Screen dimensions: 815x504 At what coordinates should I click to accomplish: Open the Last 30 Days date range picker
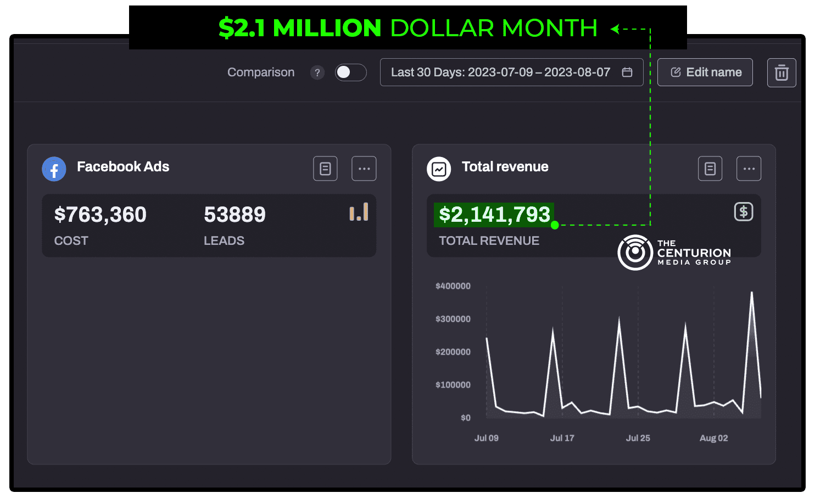click(x=511, y=72)
